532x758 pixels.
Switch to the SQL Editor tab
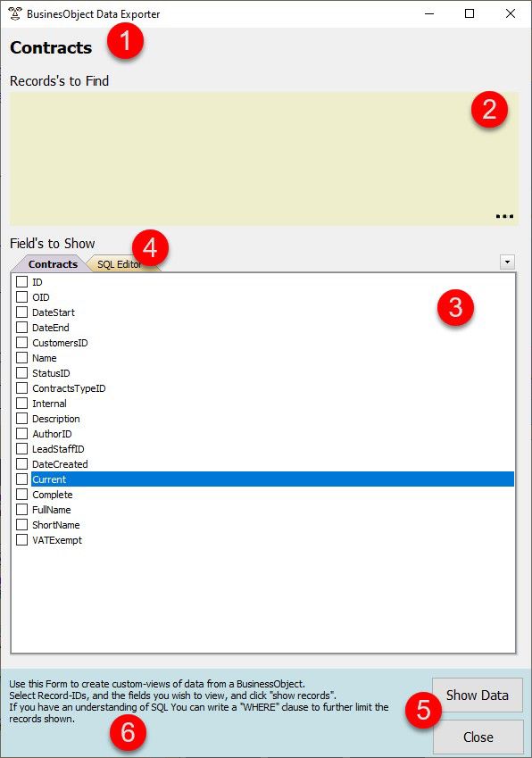pos(120,264)
